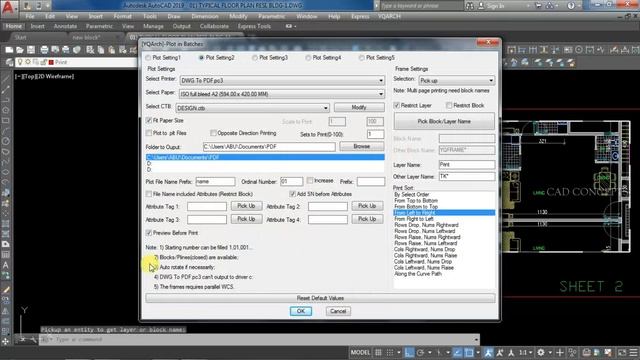Toggle polar tracking icon in status bar
Image resolution: width=640 pixels, height=360 pixels.
(420, 353)
